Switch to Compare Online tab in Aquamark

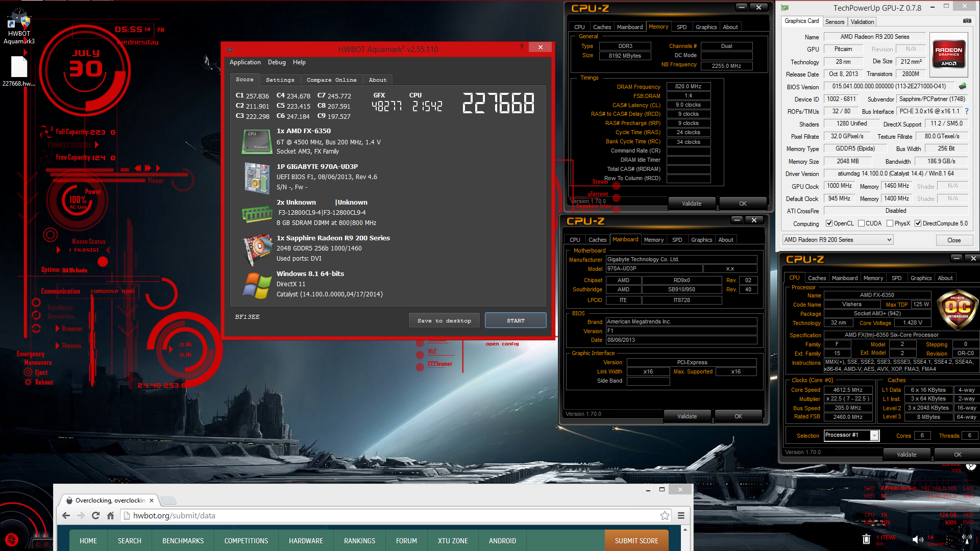coord(331,80)
